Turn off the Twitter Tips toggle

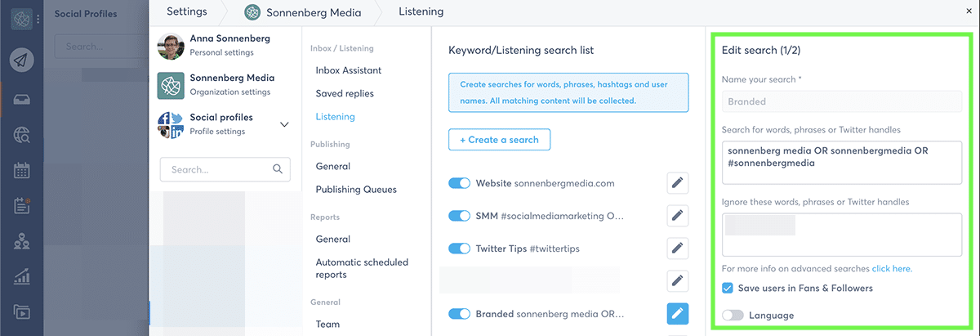tap(460, 249)
